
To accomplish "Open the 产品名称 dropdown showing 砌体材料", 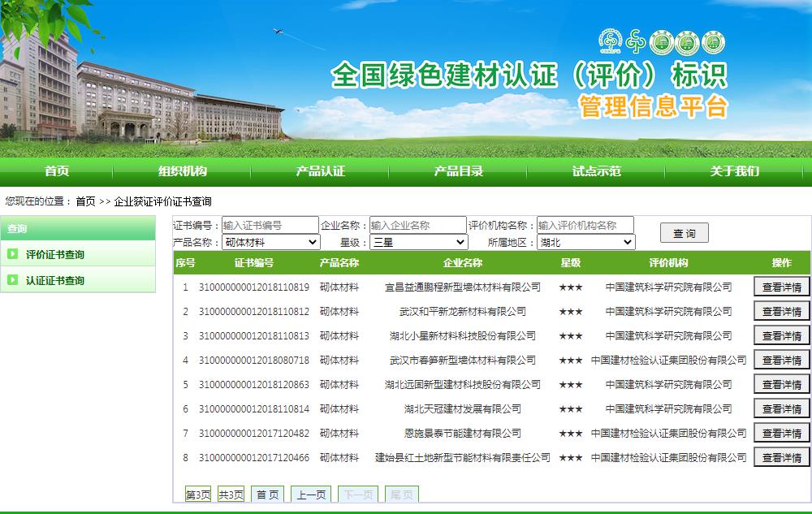I will (x=271, y=242).
